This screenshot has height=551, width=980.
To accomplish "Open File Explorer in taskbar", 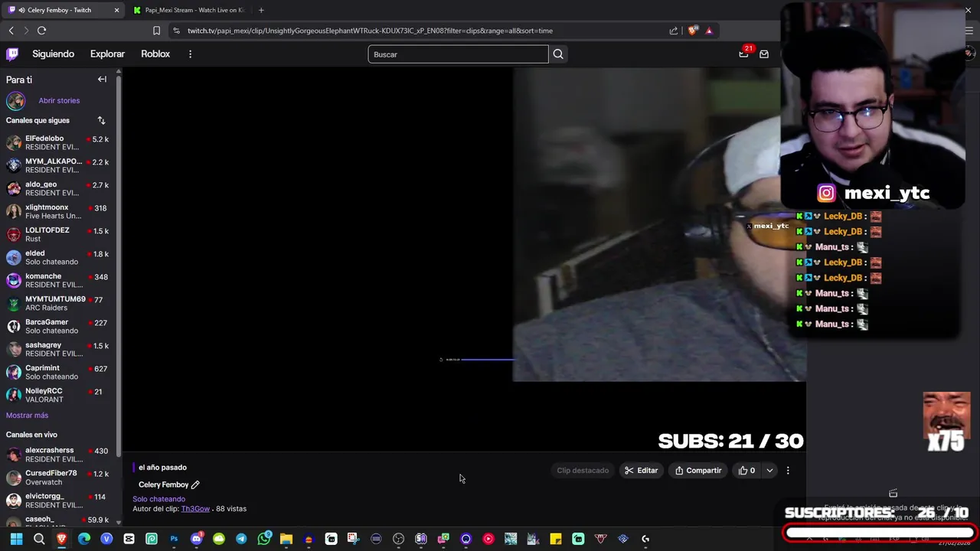I will click(x=286, y=539).
